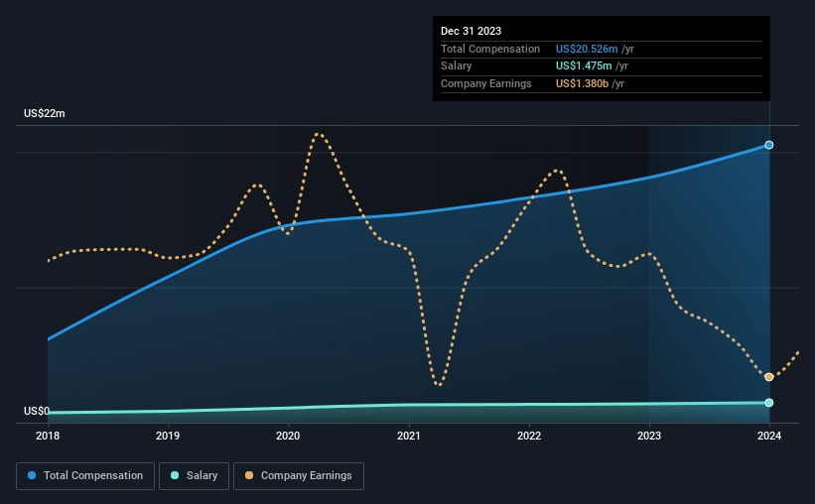815x504 pixels.
Task: Click the US$1.380b company earnings value
Action: tap(582, 83)
